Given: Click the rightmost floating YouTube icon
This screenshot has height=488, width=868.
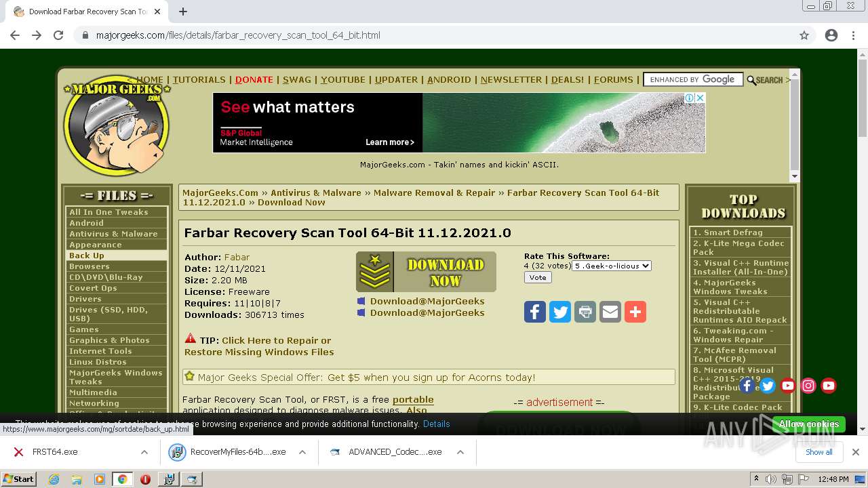Looking at the screenshot, I should click(829, 386).
